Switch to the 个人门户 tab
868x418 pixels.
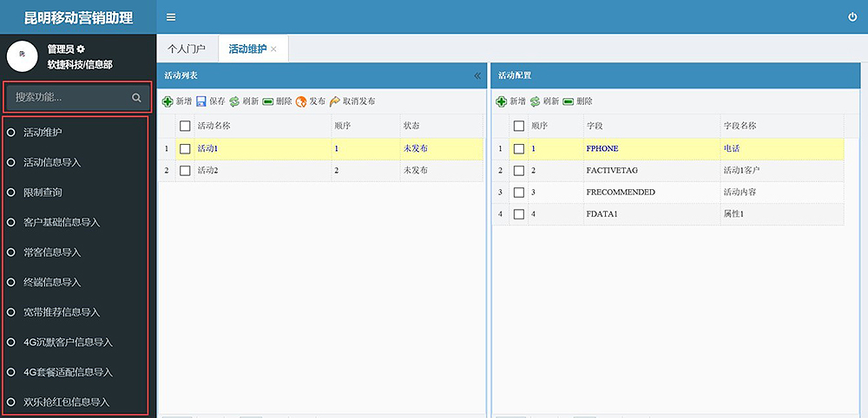coord(187,49)
